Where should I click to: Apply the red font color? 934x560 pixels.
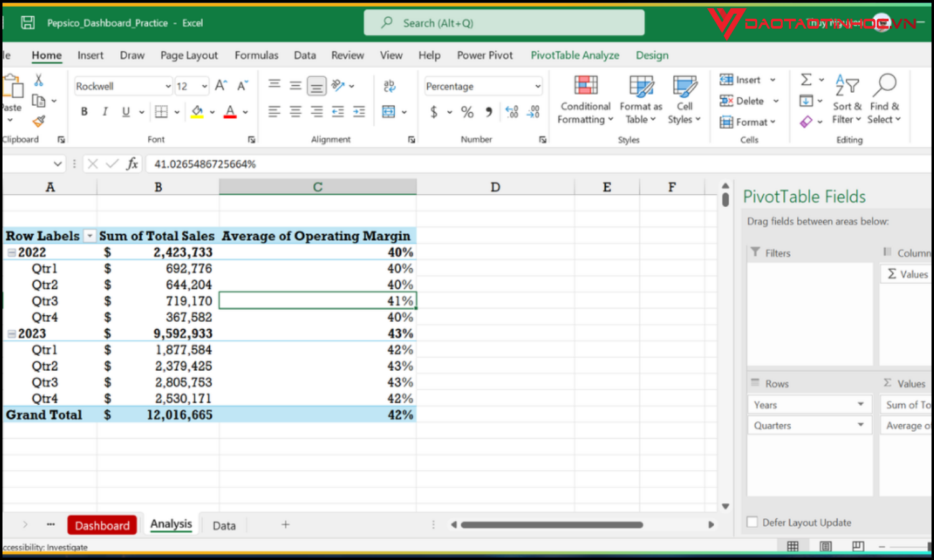coord(230,112)
